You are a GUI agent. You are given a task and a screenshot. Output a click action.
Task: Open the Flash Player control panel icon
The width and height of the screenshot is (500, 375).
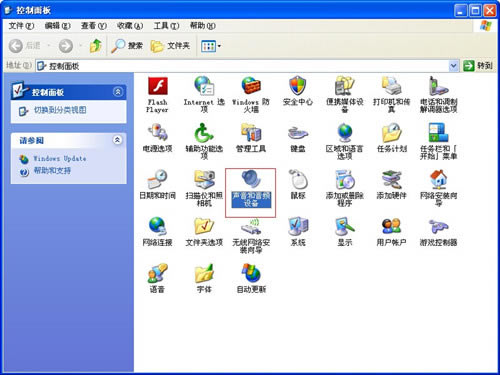158,86
